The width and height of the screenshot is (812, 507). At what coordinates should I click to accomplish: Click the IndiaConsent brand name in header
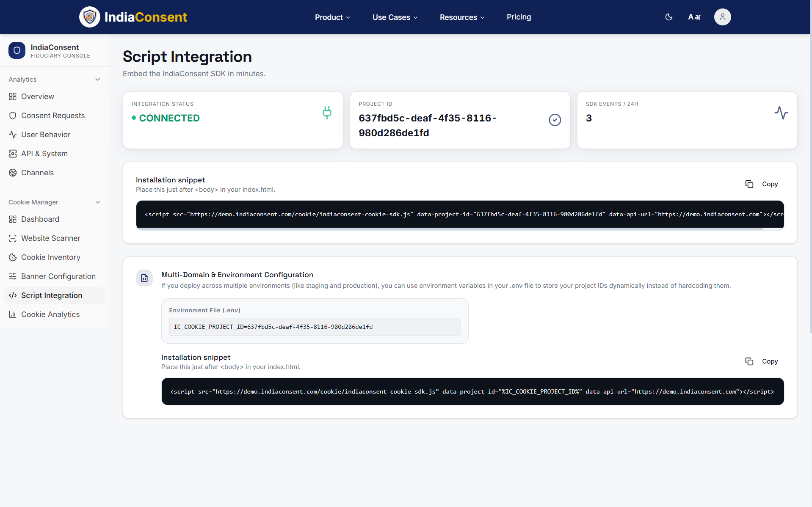pyautogui.click(x=146, y=17)
